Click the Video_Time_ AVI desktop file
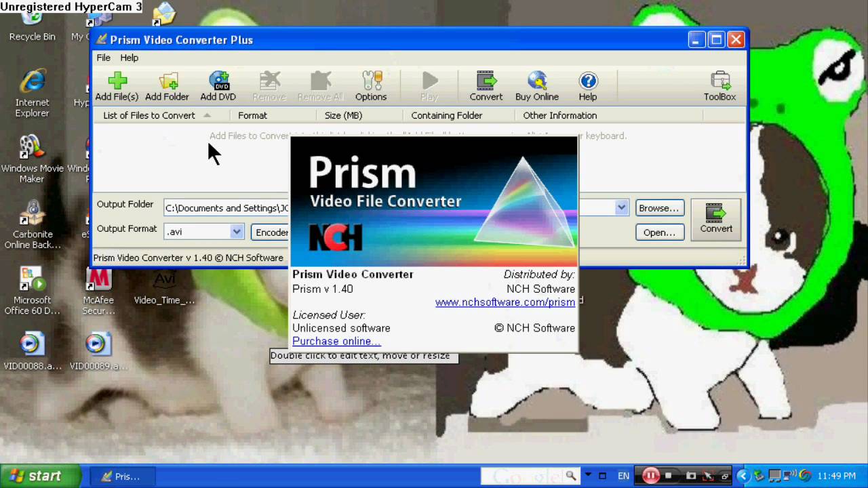 pyautogui.click(x=164, y=287)
